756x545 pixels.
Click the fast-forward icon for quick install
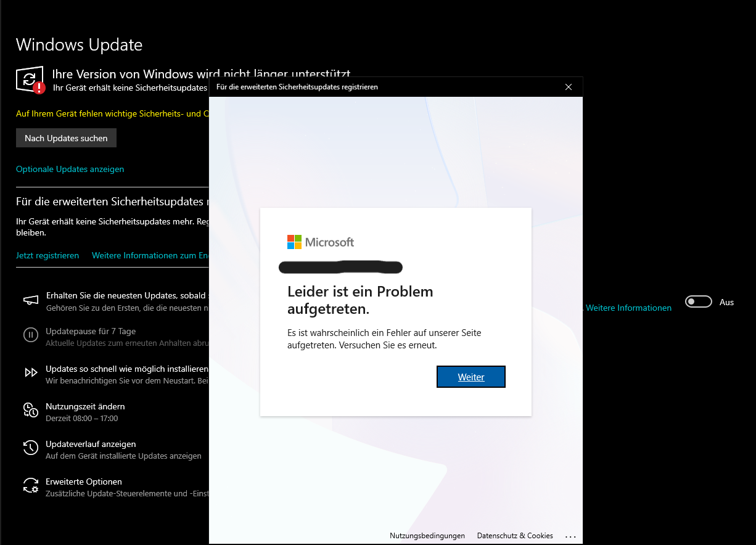(x=31, y=372)
